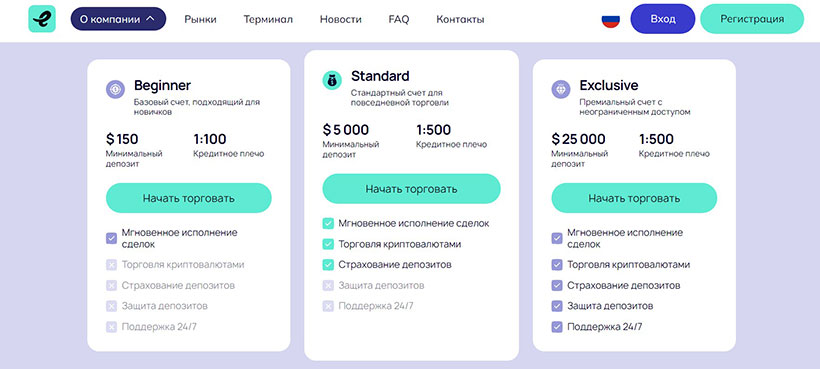Open the Рынки menu item

point(200,19)
